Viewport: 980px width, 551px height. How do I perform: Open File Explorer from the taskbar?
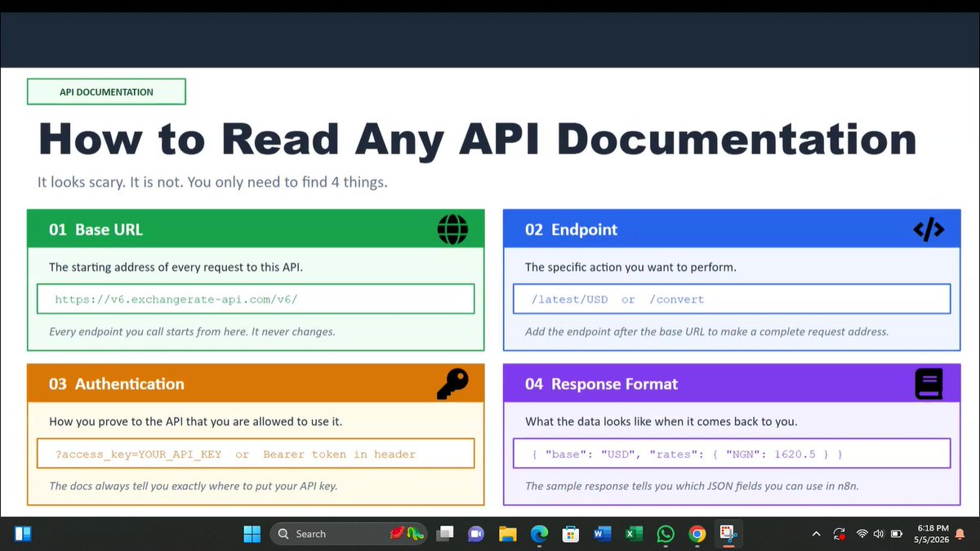click(x=508, y=534)
